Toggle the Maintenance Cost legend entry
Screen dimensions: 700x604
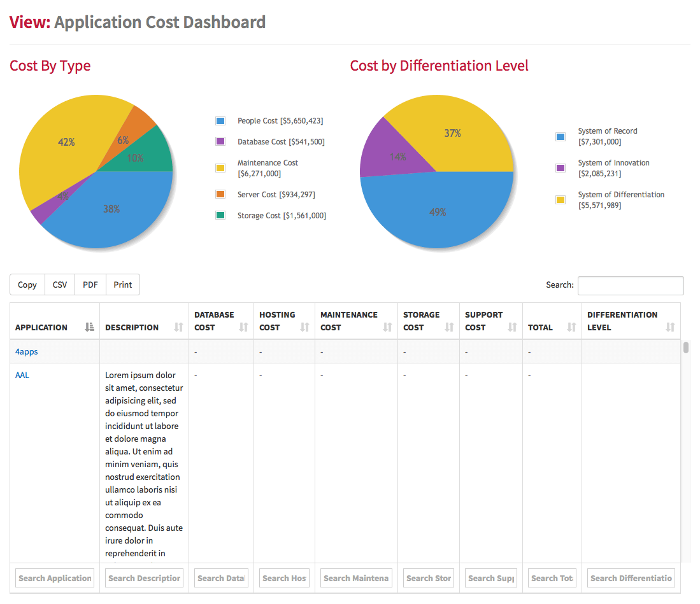pos(268,167)
